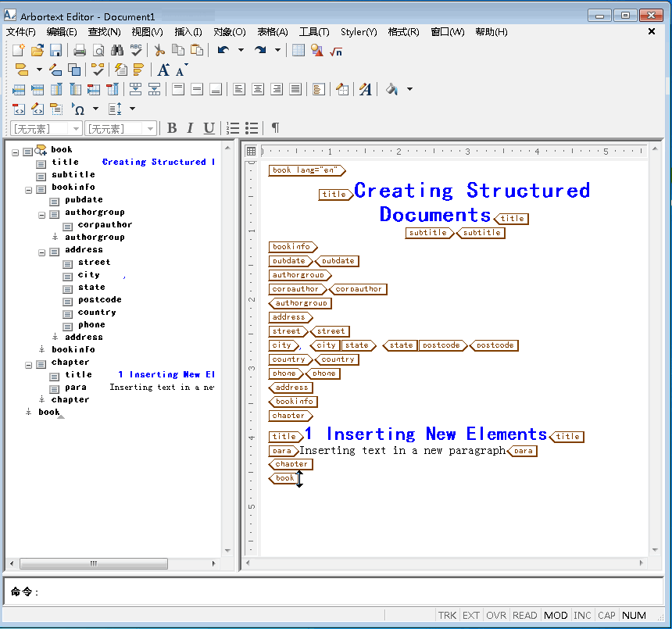Screen dimensions: 672x629
Task: Collapse the bookinfo node in tree
Action: pyautogui.click(x=29, y=190)
